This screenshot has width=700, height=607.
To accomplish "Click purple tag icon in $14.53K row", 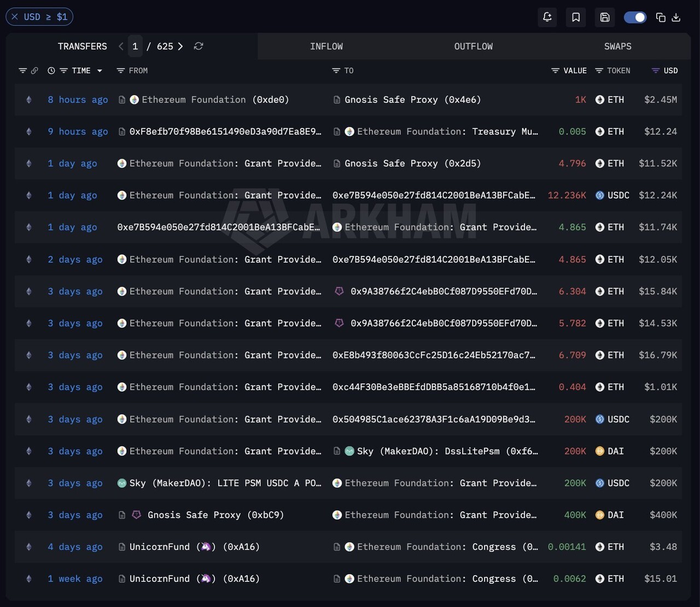I will pyautogui.click(x=339, y=323).
